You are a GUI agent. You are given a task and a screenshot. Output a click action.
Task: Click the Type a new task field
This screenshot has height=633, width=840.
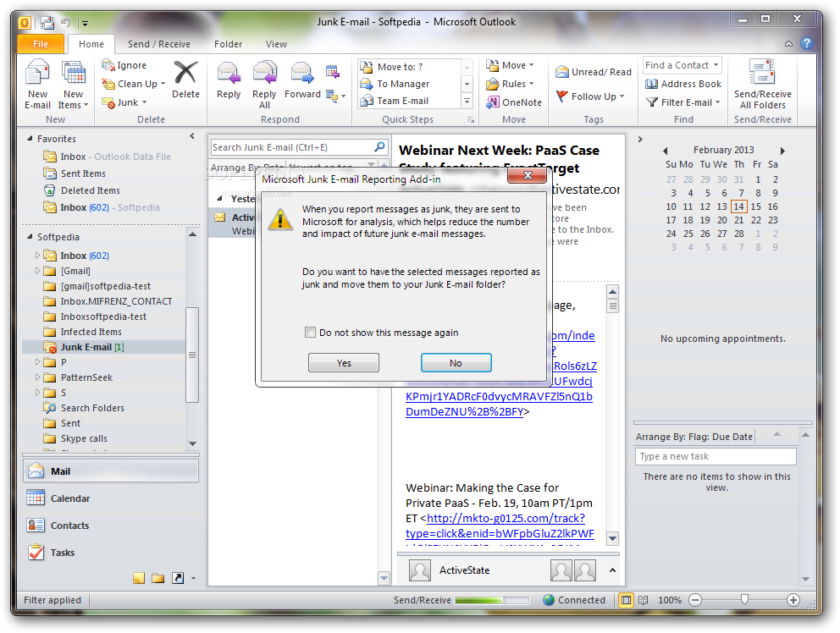[716, 456]
